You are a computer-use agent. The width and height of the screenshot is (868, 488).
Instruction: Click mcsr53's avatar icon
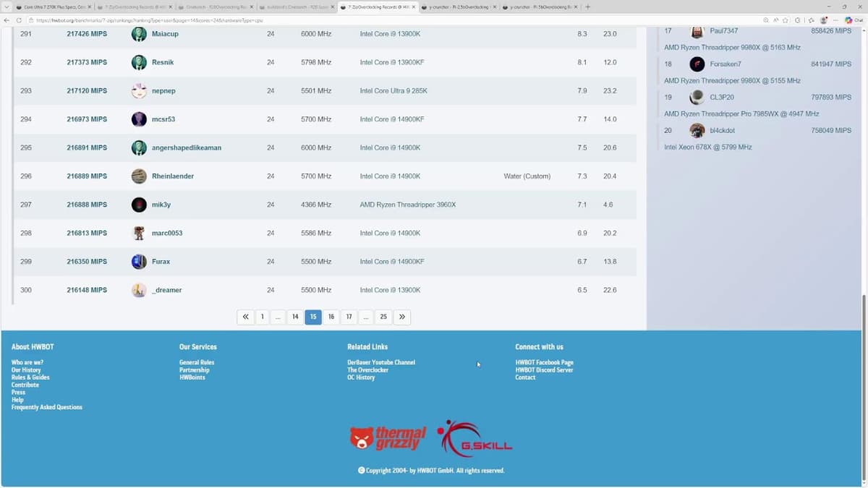139,119
